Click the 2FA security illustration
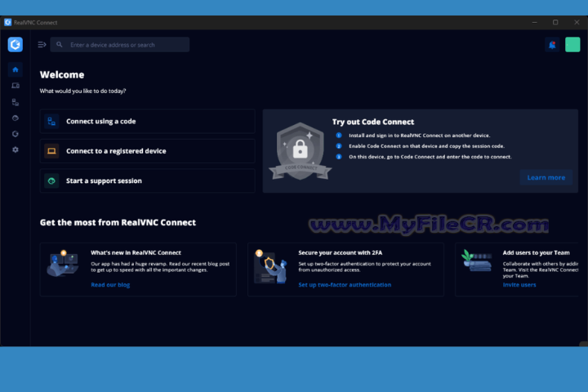The height and width of the screenshot is (392, 588). point(270,266)
